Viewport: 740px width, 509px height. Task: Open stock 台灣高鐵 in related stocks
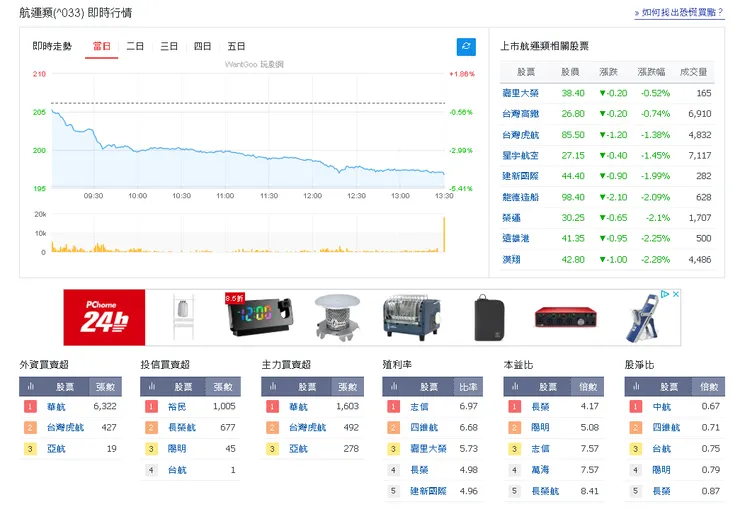[521, 114]
